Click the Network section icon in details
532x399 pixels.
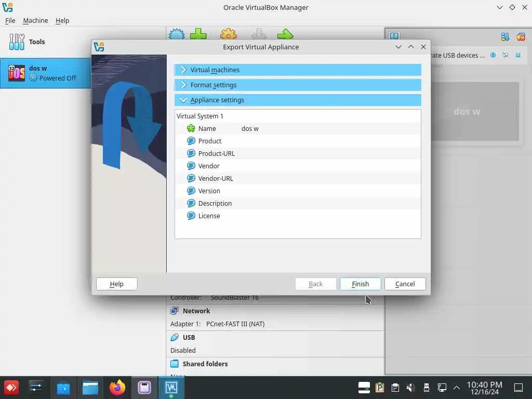(175, 311)
